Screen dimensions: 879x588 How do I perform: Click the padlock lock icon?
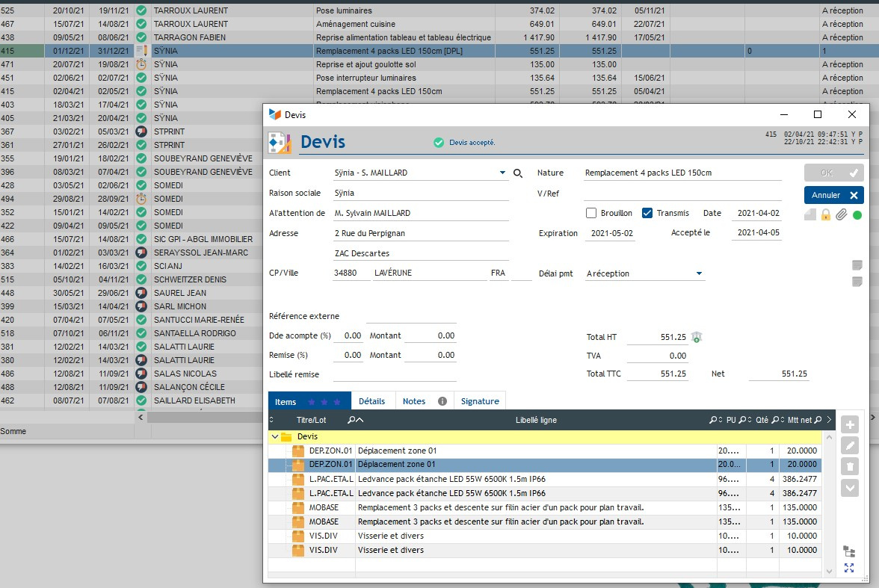826,215
